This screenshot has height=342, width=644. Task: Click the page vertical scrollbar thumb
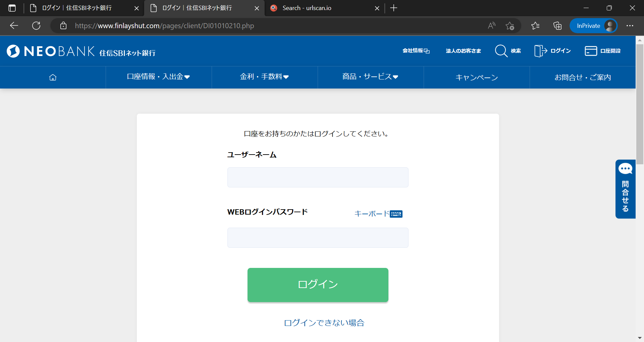click(x=640, y=104)
